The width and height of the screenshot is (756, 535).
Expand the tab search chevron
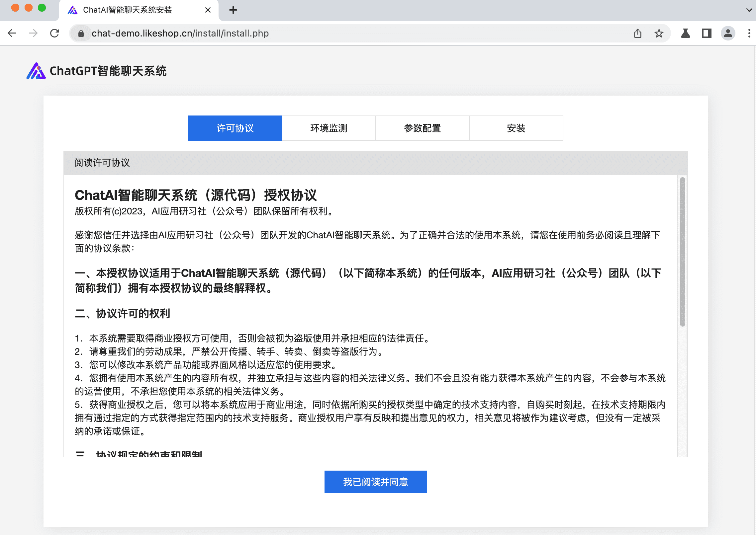[749, 10]
